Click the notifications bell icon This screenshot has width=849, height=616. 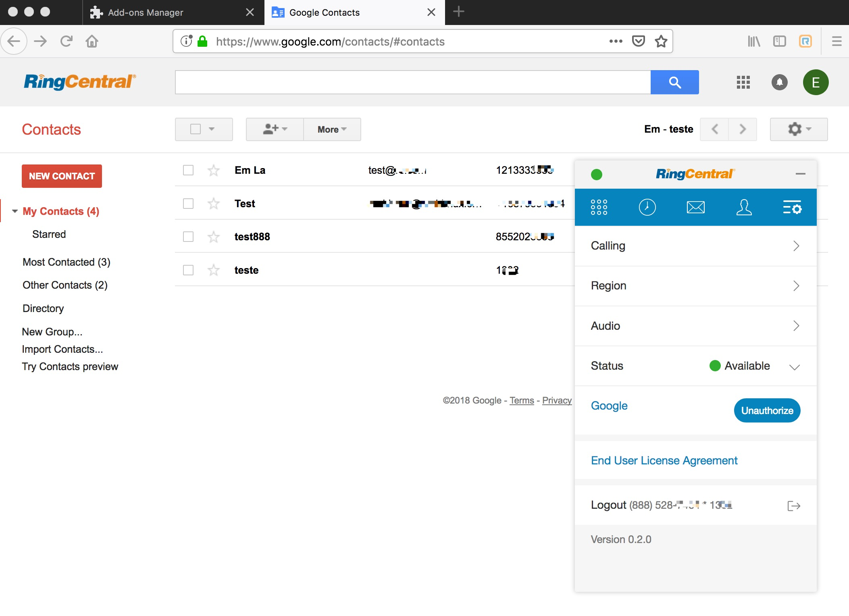pyautogui.click(x=779, y=82)
